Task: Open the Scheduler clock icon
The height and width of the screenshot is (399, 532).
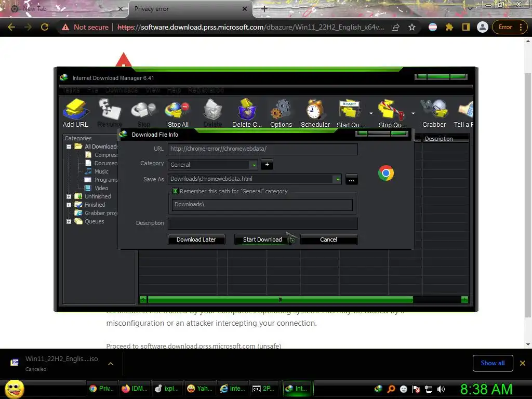Action: tap(315, 113)
